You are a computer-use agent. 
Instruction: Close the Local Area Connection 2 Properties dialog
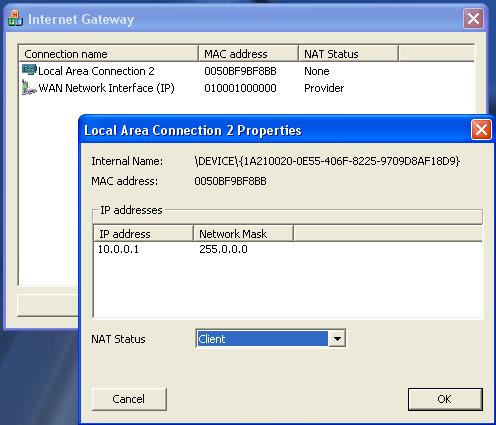[x=481, y=130]
